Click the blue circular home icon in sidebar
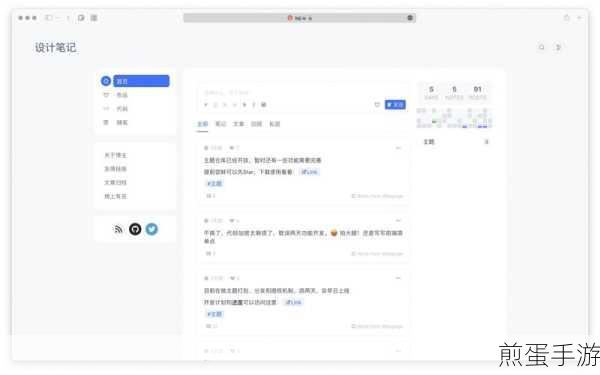 pyautogui.click(x=106, y=81)
